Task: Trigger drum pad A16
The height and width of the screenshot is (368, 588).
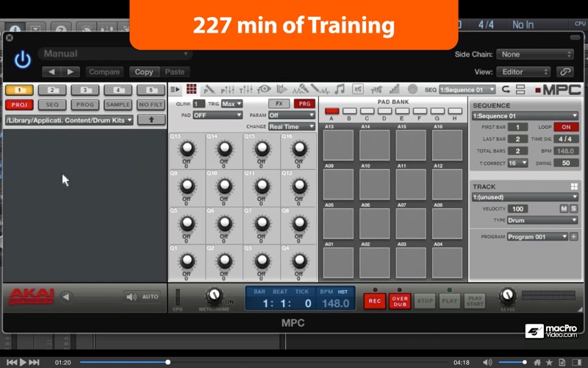Action: click(447, 145)
